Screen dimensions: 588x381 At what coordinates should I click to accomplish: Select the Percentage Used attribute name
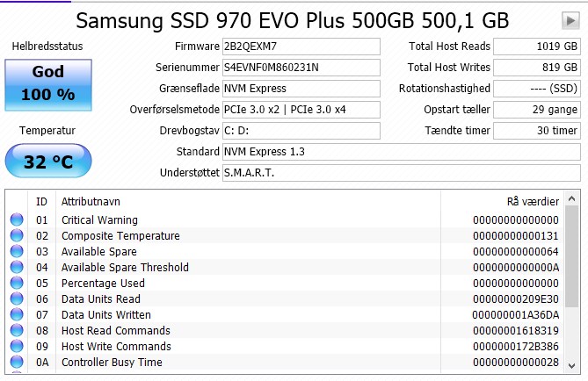(x=103, y=284)
